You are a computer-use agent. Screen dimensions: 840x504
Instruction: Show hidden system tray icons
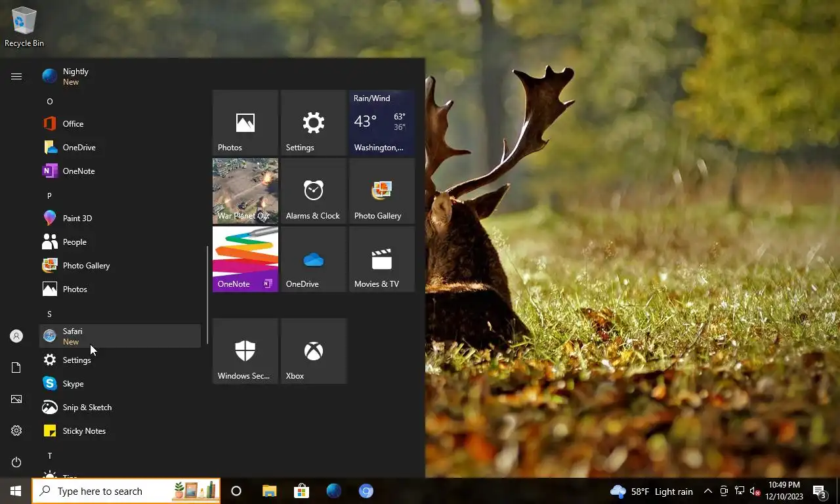point(707,491)
